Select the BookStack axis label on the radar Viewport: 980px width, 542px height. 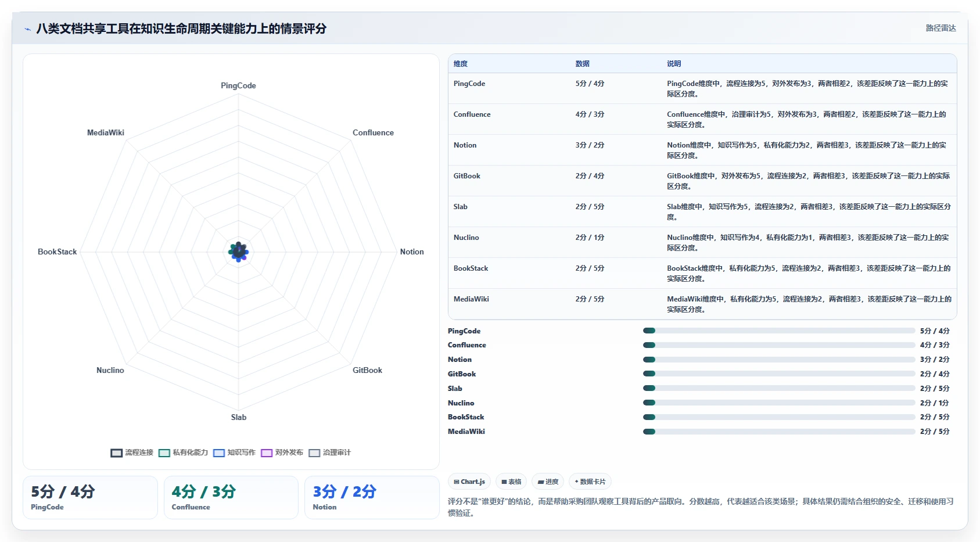pos(58,252)
